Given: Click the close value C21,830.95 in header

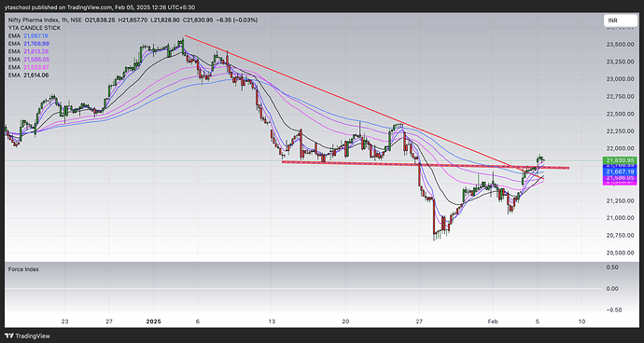Looking at the screenshot, I should [x=198, y=20].
